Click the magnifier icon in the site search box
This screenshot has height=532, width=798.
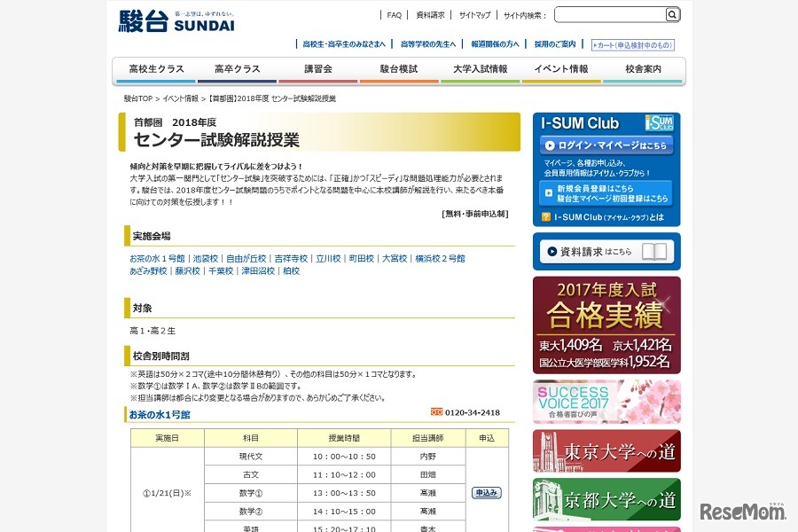[672, 14]
